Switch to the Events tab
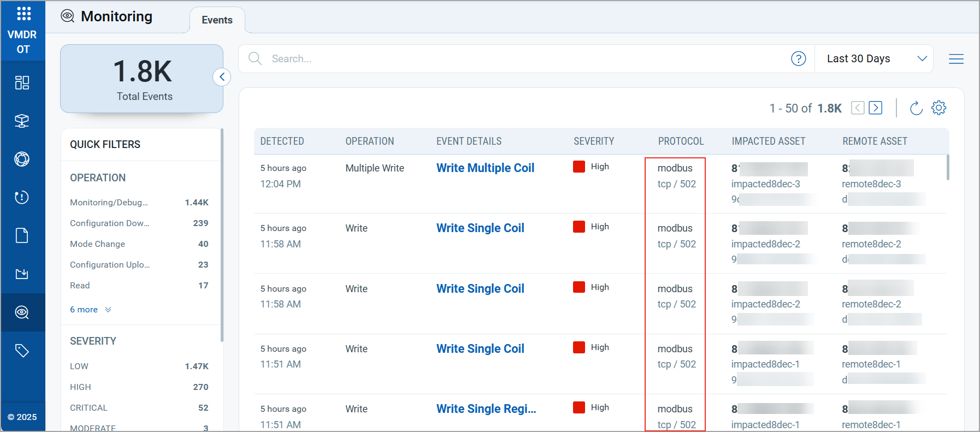 point(217,20)
